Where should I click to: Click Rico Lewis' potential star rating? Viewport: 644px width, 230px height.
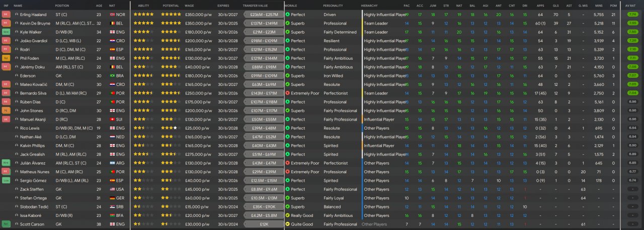[171, 128]
